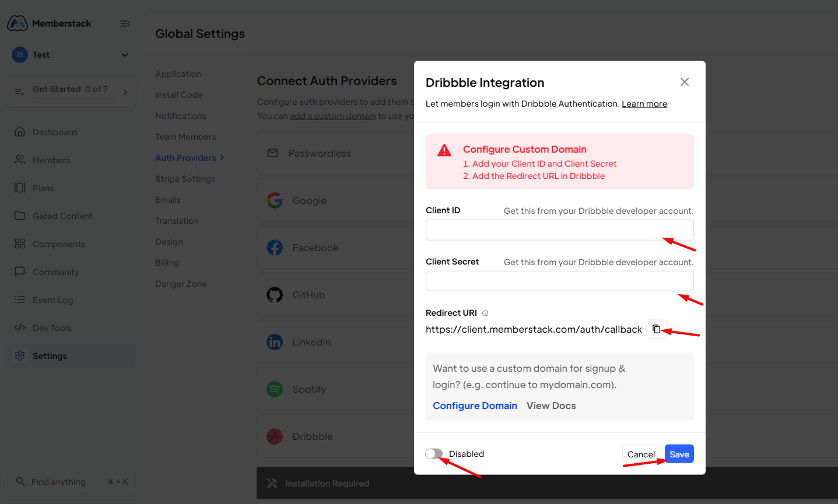Cancel the Dribbble Integration dialog
This screenshot has height=504, width=838.
[x=641, y=454]
